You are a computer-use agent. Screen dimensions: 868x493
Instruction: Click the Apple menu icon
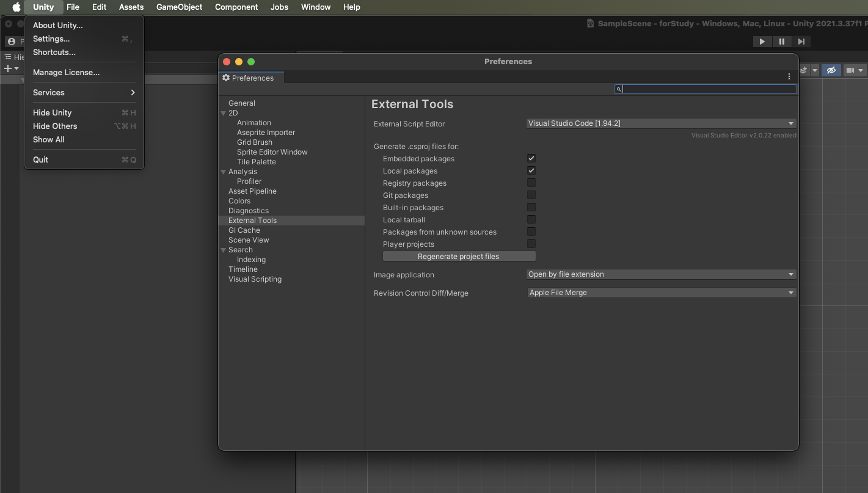(16, 7)
